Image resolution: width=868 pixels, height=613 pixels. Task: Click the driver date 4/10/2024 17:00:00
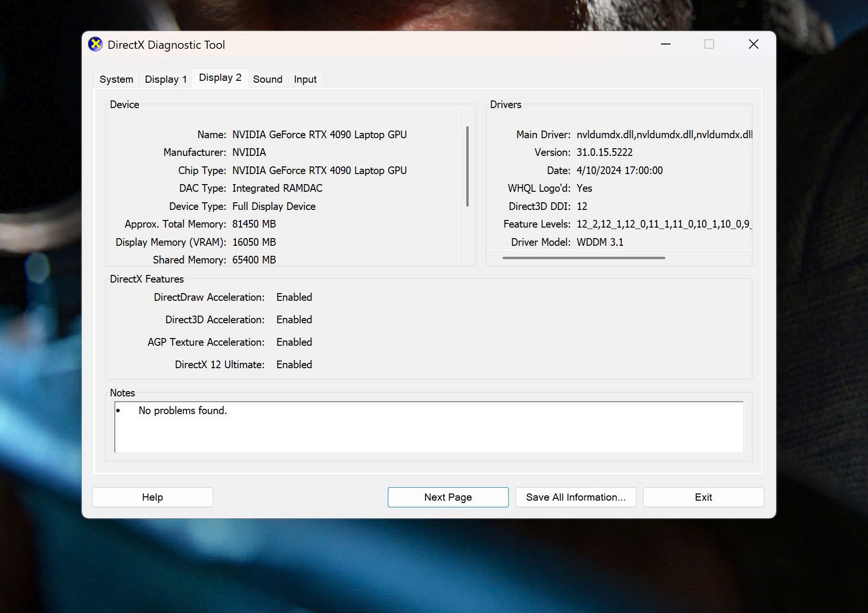tap(620, 171)
